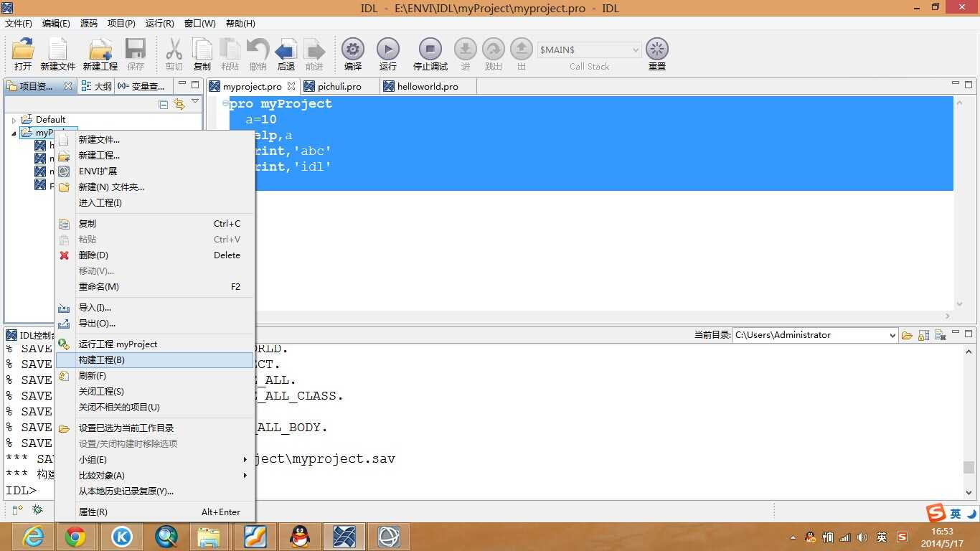Open the $MAIN$ Call Stack dropdown
Image resolution: width=980 pixels, height=551 pixels.
tap(636, 50)
